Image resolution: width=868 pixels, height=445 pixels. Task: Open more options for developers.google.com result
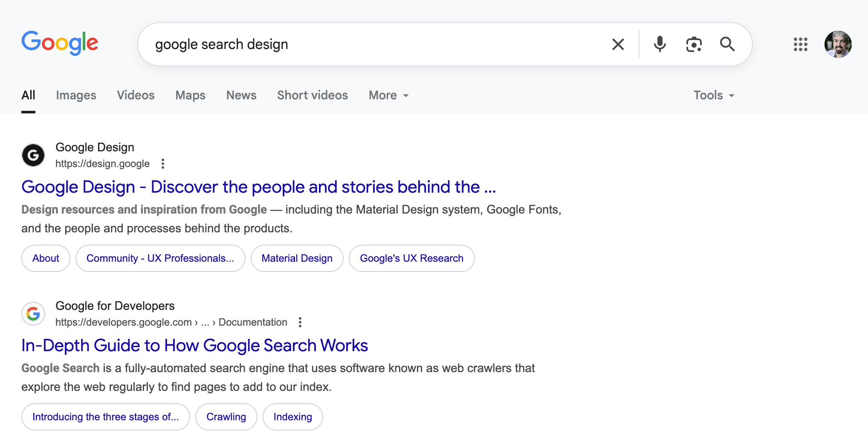click(x=300, y=322)
